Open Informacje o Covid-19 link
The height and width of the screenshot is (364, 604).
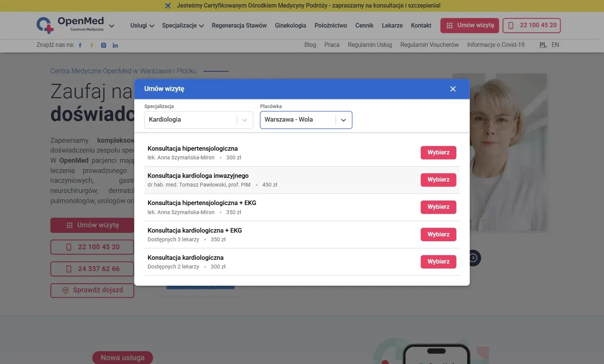[x=496, y=45]
